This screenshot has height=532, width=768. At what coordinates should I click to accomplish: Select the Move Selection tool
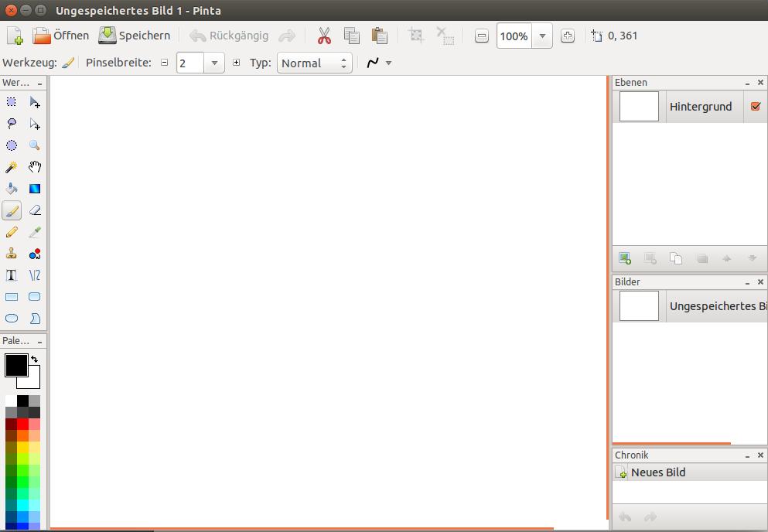[x=34, y=124]
